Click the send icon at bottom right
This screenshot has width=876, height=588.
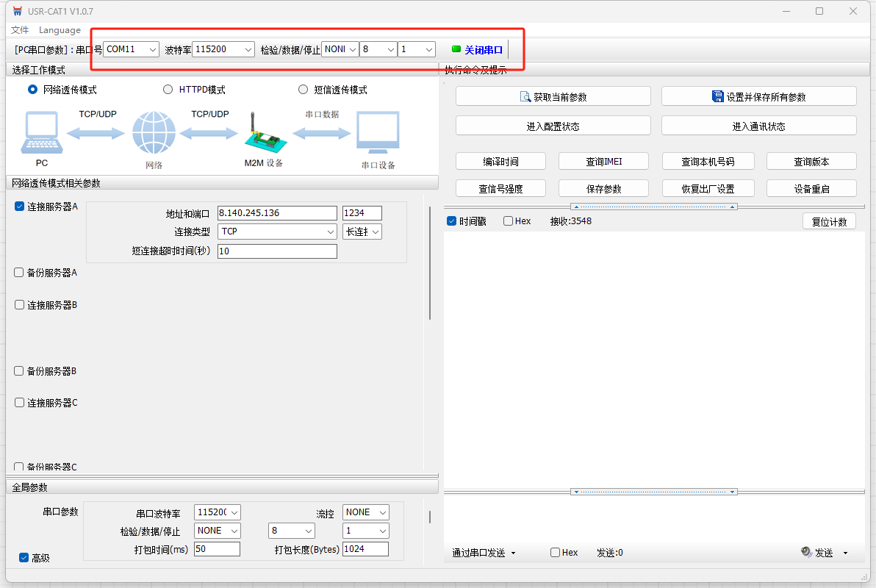click(806, 552)
